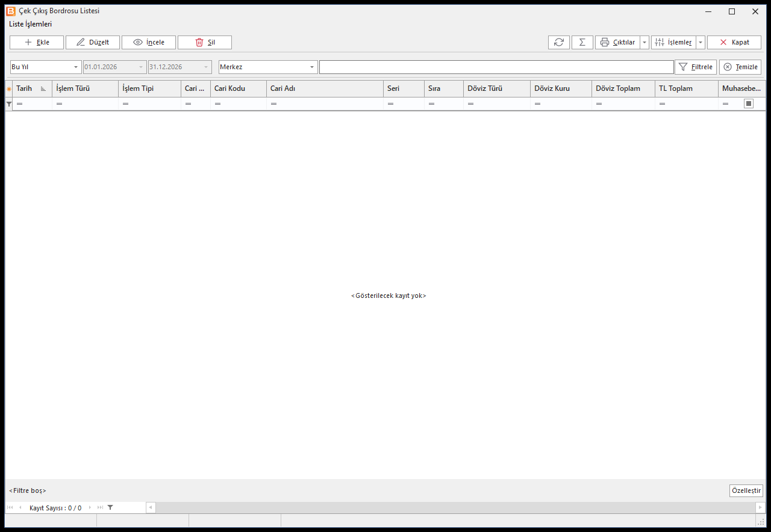
Task: Click the Filtrele button
Action: pyautogui.click(x=696, y=67)
